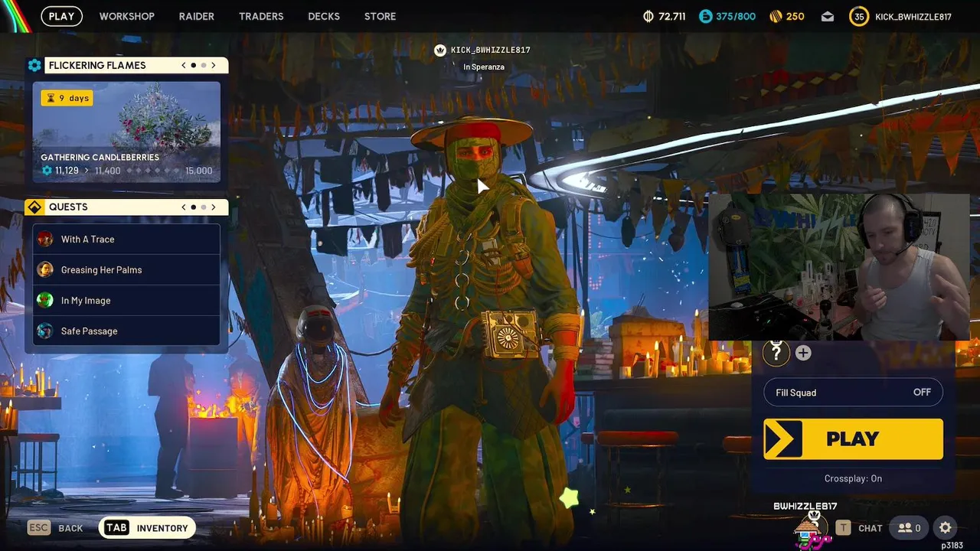Select the Play tab in top bar
The image size is (980, 551).
pyautogui.click(x=61, y=16)
